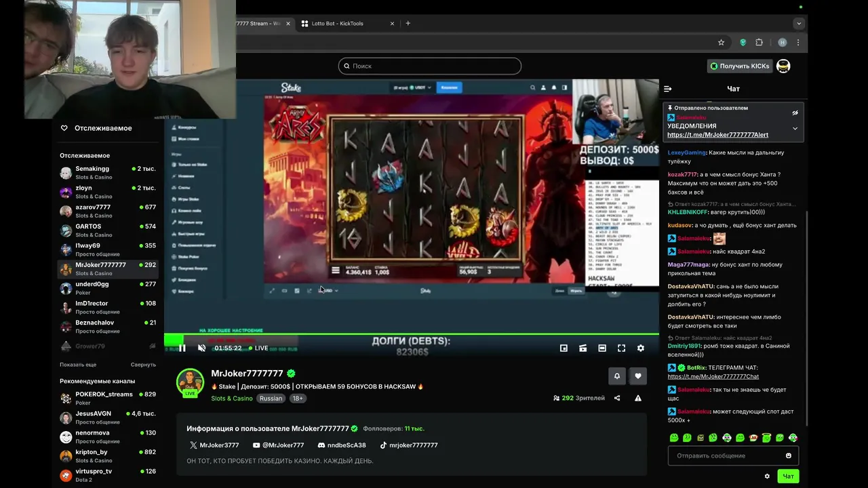This screenshot has height=488, width=868.
Task: Click the green shield extension icon
Action: point(743,42)
